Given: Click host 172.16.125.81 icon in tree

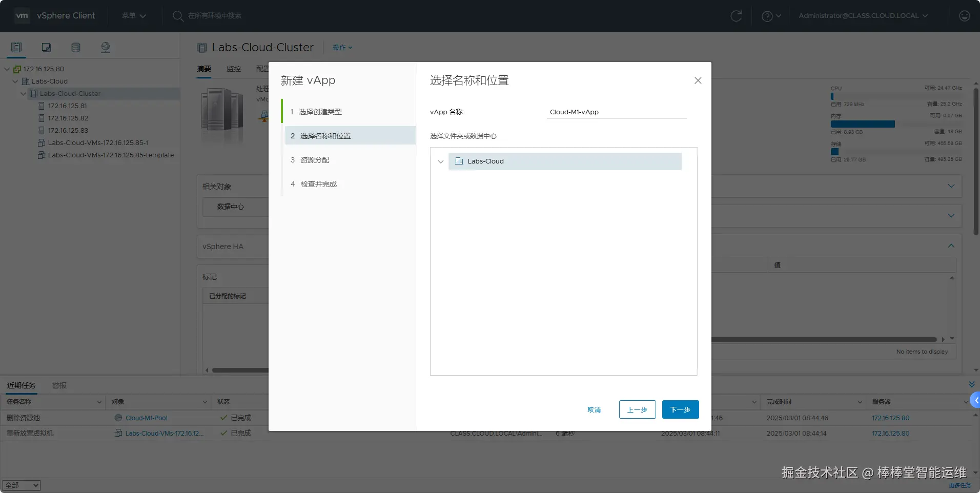Looking at the screenshot, I should click(42, 106).
